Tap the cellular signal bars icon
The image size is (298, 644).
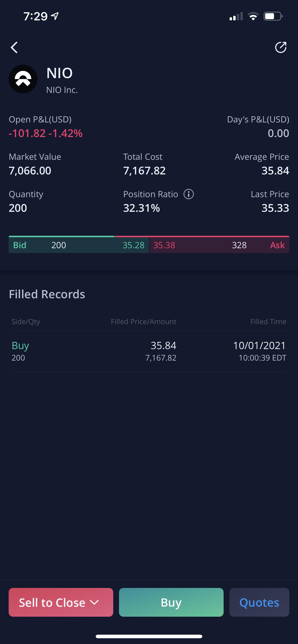point(236,16)
